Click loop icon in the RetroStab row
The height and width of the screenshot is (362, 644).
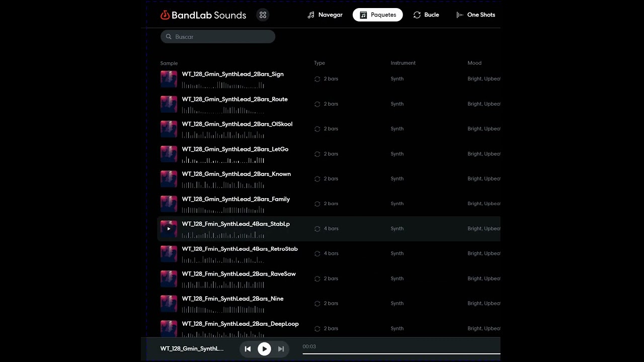tap(317, 253)
